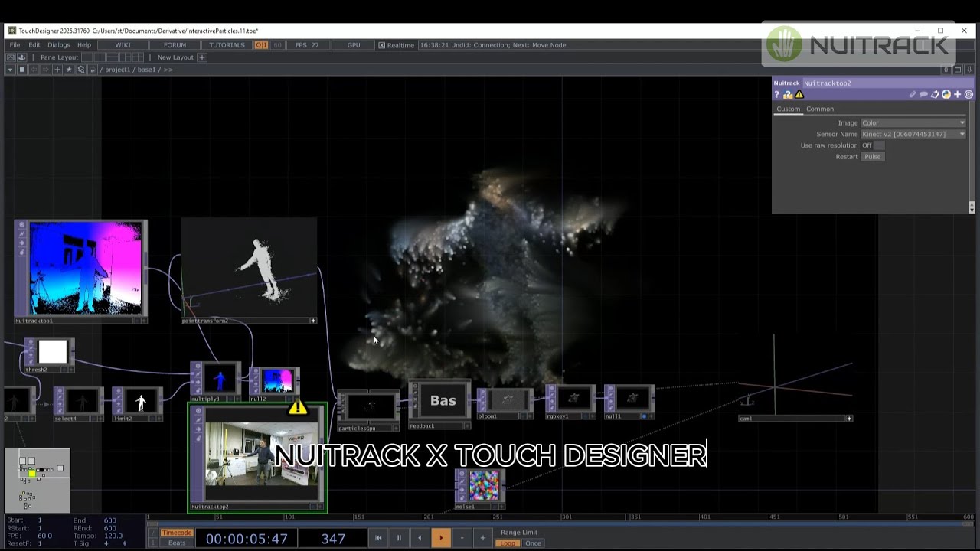Pause timeline playback
This screenshot has width=980, height=551.
click(x=399, y=538)
